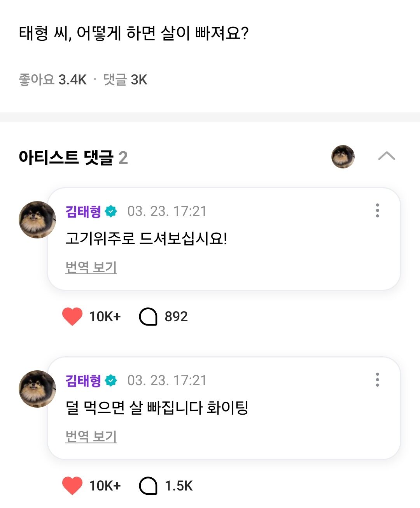
Task: Open replies bubble showing 1.5K
Action: tap(148, 486)
